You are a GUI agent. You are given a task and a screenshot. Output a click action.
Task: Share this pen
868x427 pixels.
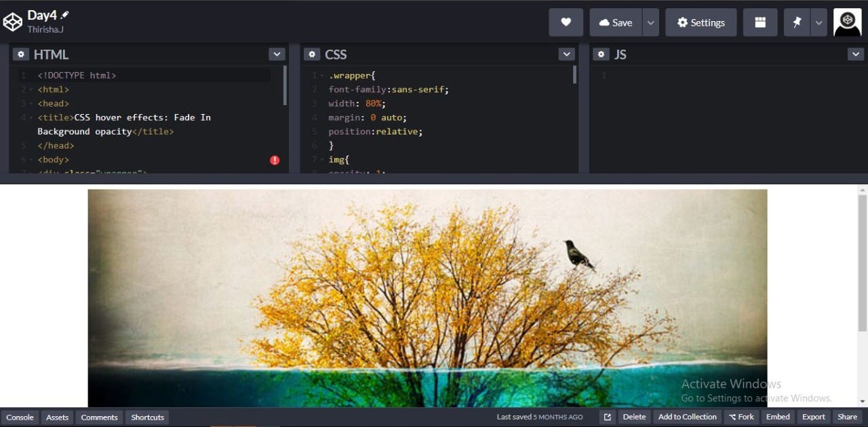(848, 417)
